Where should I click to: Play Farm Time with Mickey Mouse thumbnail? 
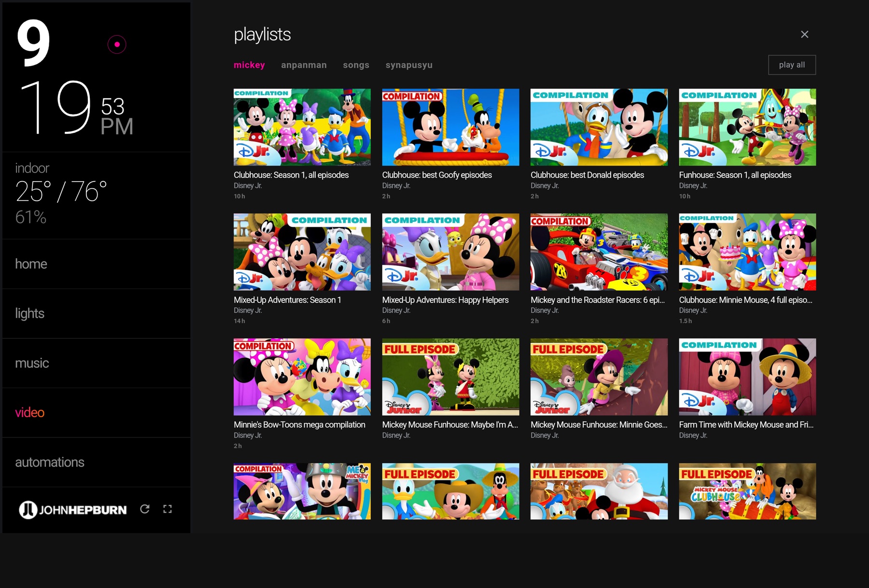click(747, 377)
